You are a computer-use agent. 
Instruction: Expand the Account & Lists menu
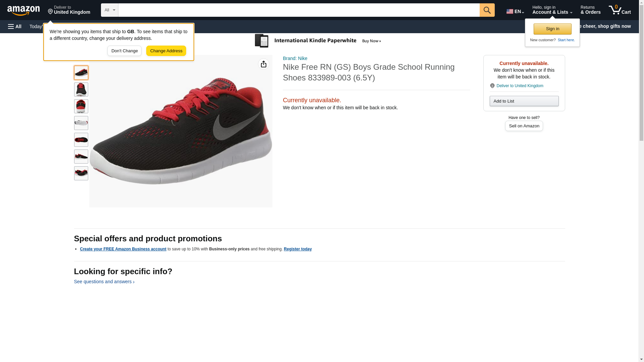(x=552, y=10)
